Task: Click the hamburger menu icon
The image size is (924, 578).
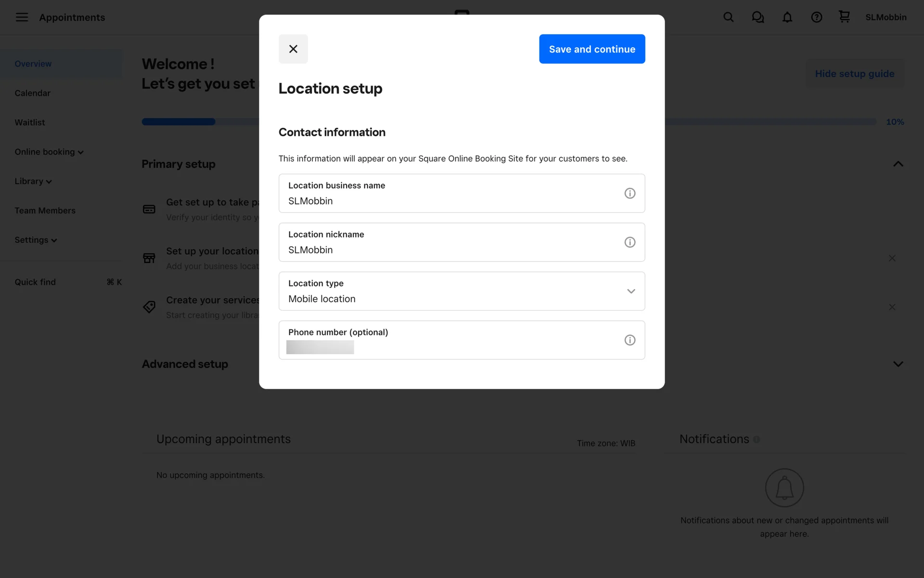Action: pos(22,17)
